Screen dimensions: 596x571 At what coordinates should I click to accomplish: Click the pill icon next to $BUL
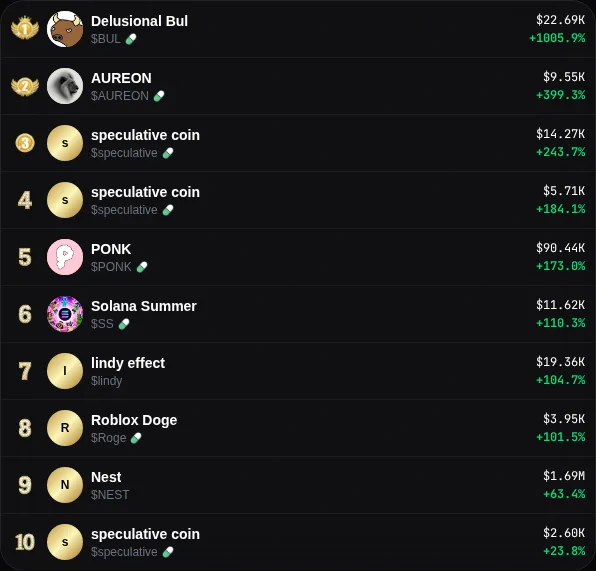point(131,39)
